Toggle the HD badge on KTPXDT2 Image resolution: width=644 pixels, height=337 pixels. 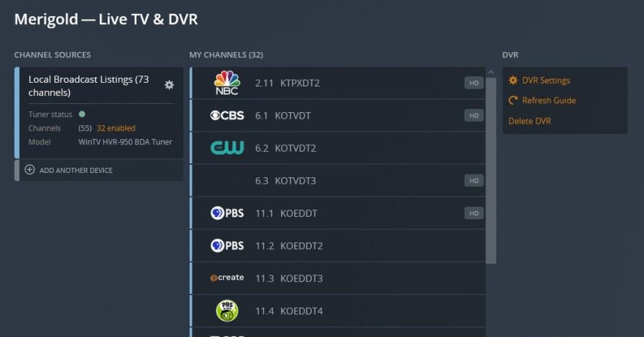click(474, 84)
